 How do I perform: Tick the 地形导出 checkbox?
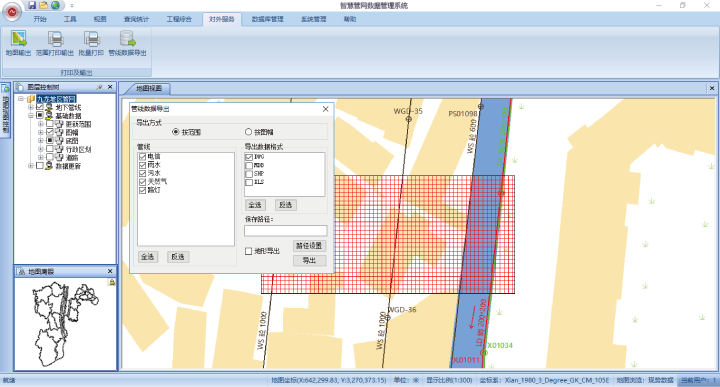[x=248, y=251]
